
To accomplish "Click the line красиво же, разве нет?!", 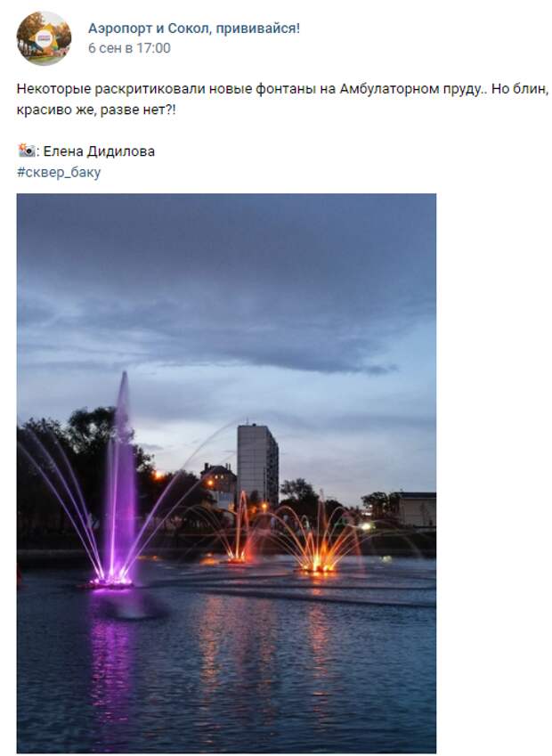I will (x=96, y=110).
